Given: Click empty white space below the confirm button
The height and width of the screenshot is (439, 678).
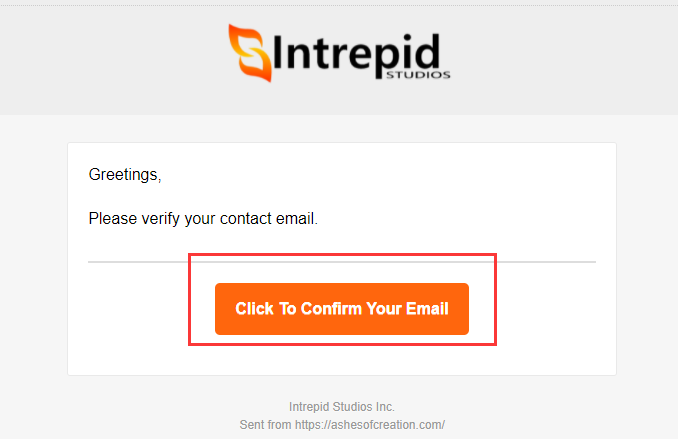Looking at the screenshot, I should (342, 360).
